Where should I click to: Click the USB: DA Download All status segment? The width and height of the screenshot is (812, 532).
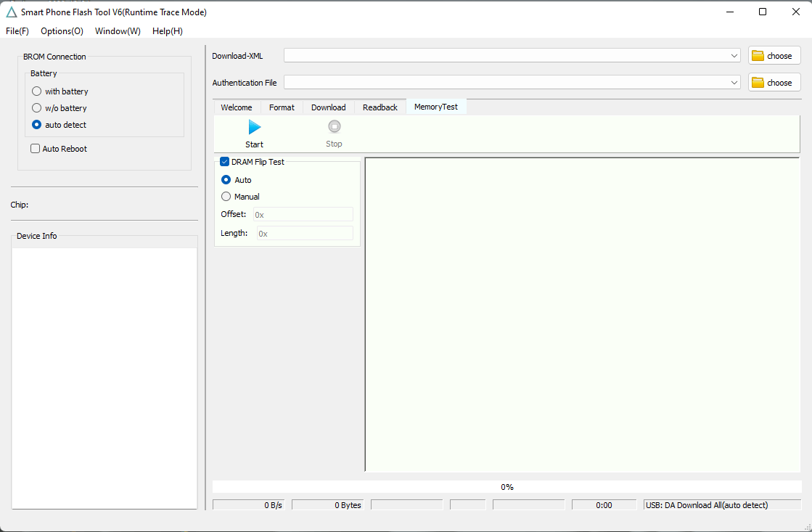tap(722, 504)
